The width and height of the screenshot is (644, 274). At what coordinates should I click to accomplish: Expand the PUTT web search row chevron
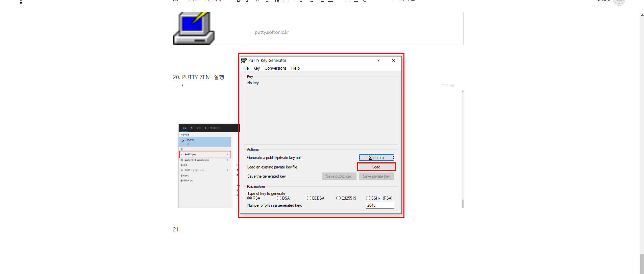point(227,170)
